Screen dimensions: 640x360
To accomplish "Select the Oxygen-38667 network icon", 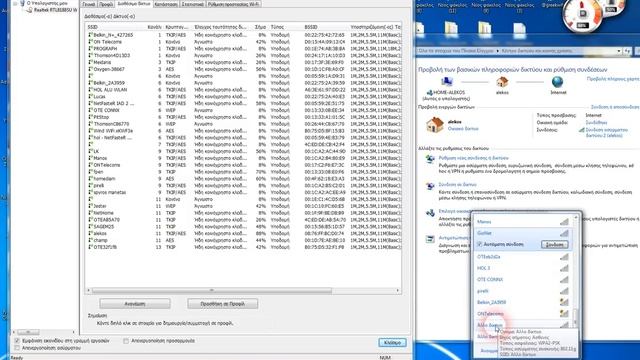I will pyautogui.click(x=90, y=69).
